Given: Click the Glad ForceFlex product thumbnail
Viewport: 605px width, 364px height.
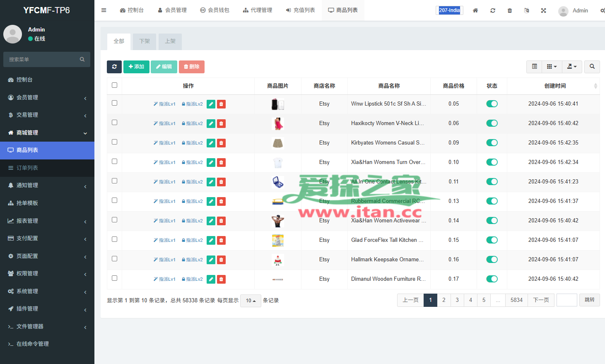Looking at the screenshot, I should click(x=278, y=240).
